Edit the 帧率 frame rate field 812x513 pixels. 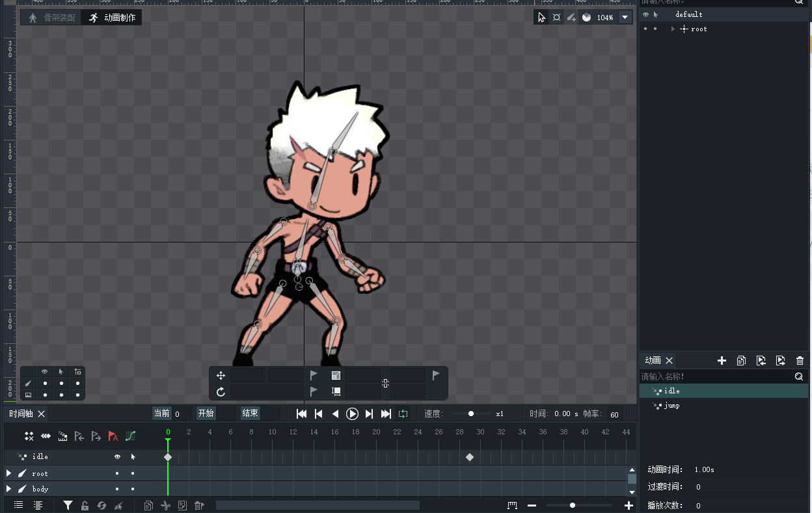coord(614,414)
